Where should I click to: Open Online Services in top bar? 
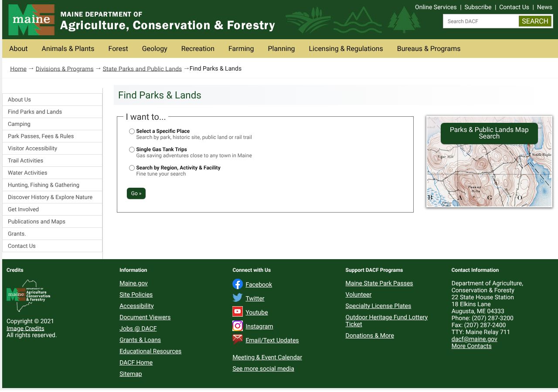tap(436, 7)
